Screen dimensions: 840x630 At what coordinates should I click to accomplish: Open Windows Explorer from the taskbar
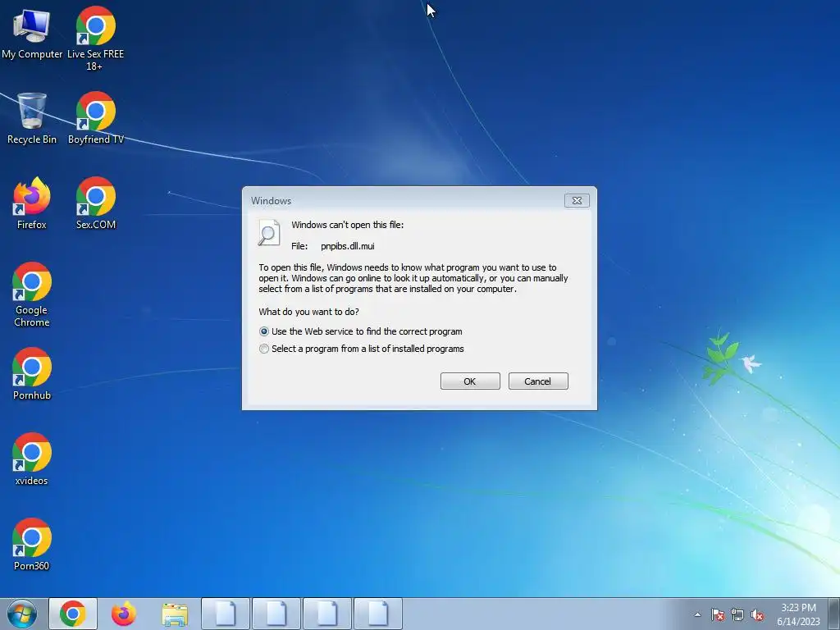[175, 614]
